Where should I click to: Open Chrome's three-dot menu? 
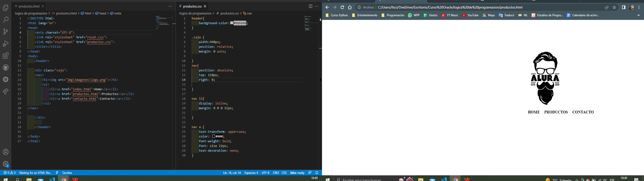(x=639, y=8)
